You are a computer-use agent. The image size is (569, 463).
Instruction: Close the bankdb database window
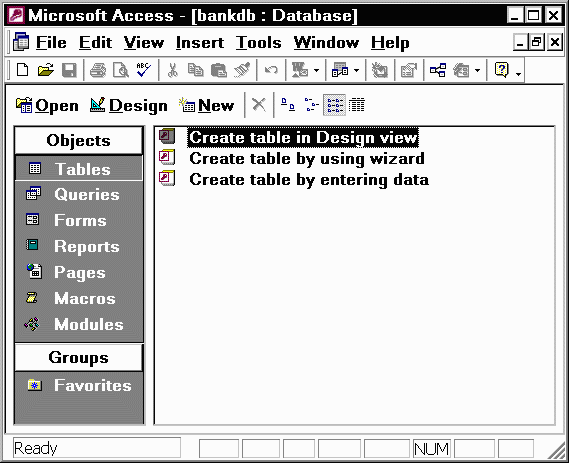[555, 42]
